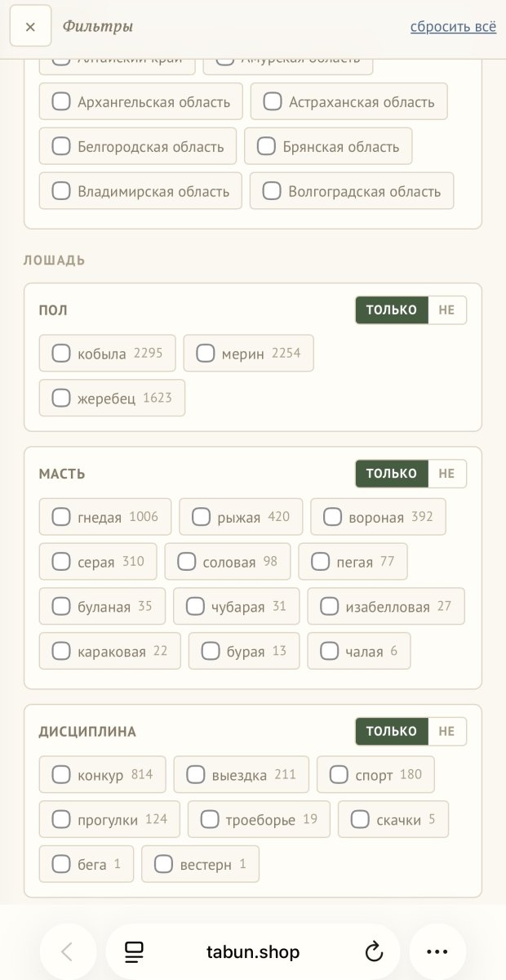Tap the tabun.shop address bar
This screenshot has height=980, width=506.
(253, 951)
